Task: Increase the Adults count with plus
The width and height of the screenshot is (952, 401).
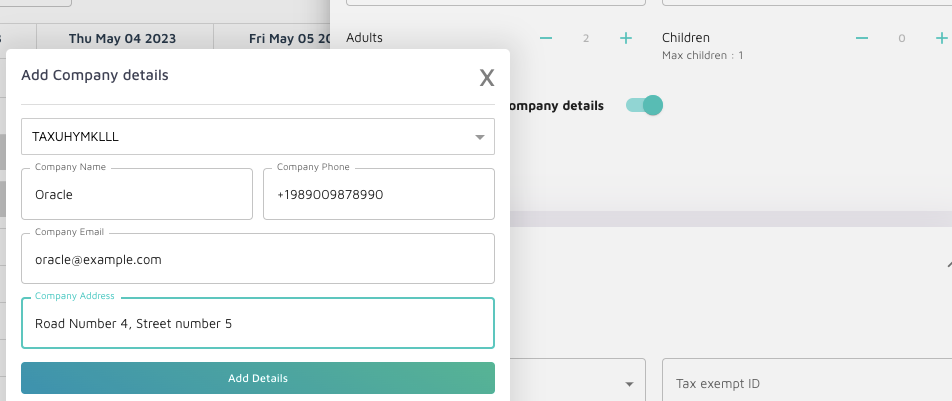Action: (626, 38)
